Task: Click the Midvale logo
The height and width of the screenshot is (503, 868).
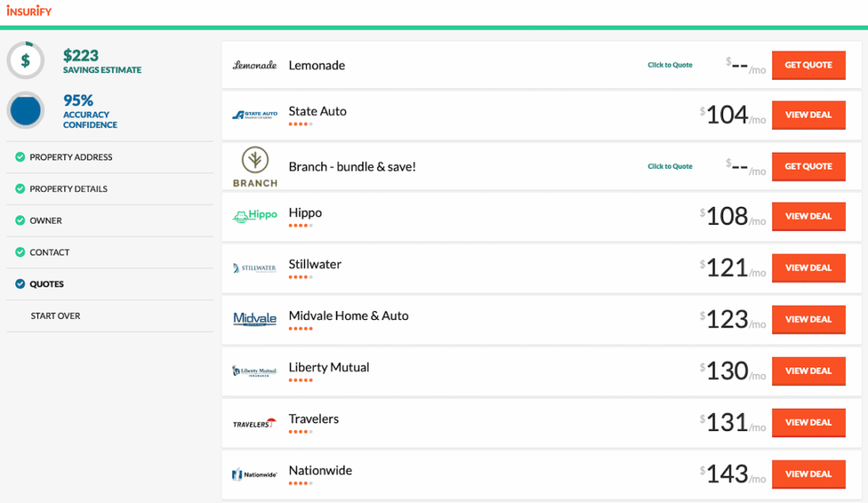Action: [254, 319]
